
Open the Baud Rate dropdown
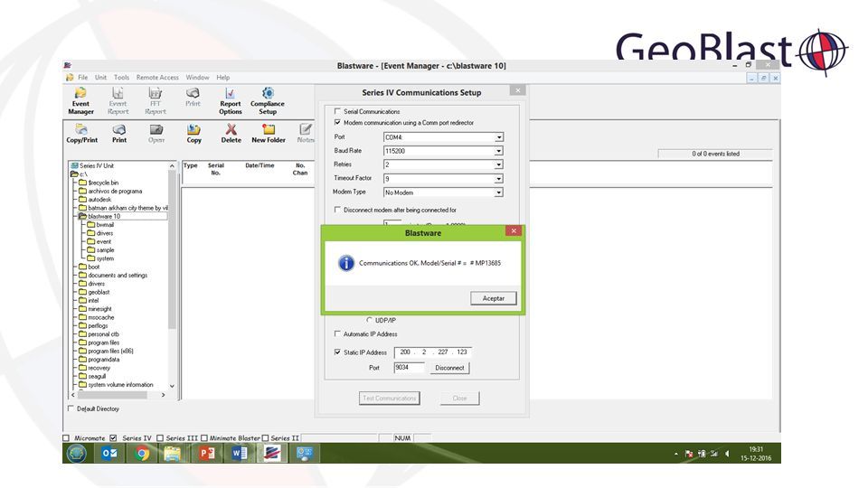point(499,151)
